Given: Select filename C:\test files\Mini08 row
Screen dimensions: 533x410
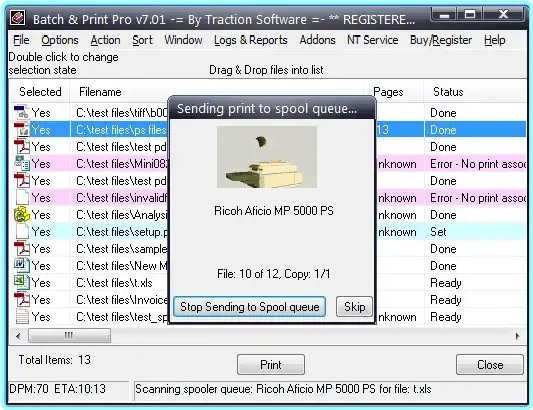Looking at the screenshot, I should (x=122, y=164).
